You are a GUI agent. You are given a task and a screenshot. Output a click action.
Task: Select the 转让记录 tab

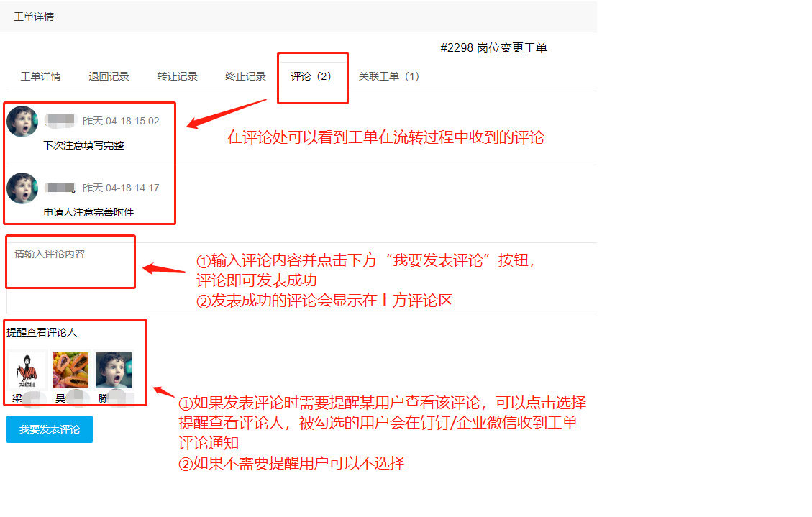pyautogui.click(x=177, y=77)
